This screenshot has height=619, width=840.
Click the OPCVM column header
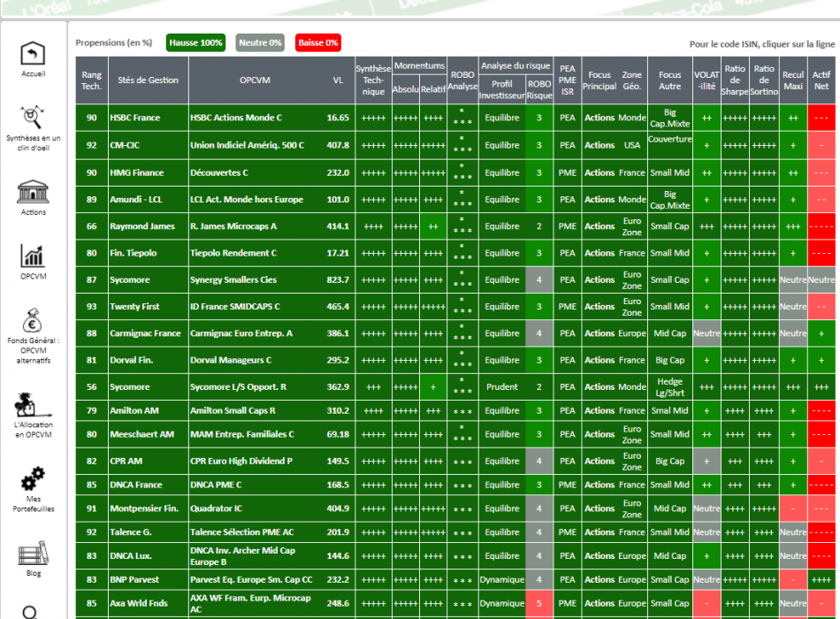click(x=255, y=80)
